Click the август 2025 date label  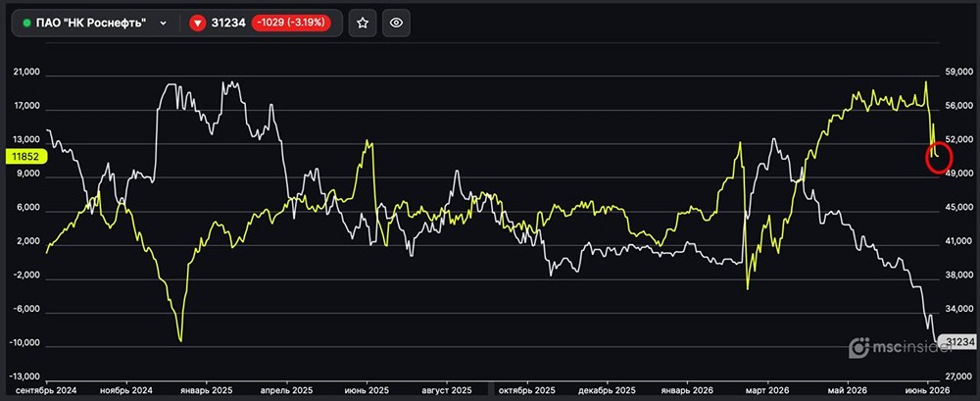[447, 390]
